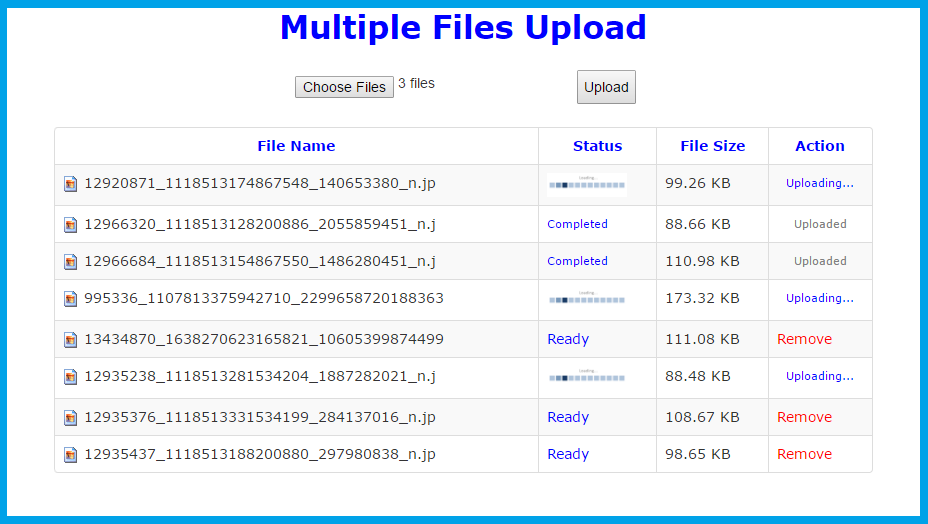The height and width of the screenshot is (524, 928).
Task: Remove the 111.08 KB file
Action: pyautogui.click(x=804, y=339)
